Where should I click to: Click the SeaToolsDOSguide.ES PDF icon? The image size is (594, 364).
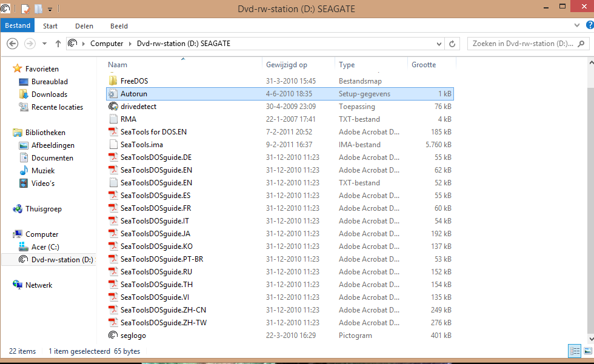pyautogui.click(x=113, y=195)
